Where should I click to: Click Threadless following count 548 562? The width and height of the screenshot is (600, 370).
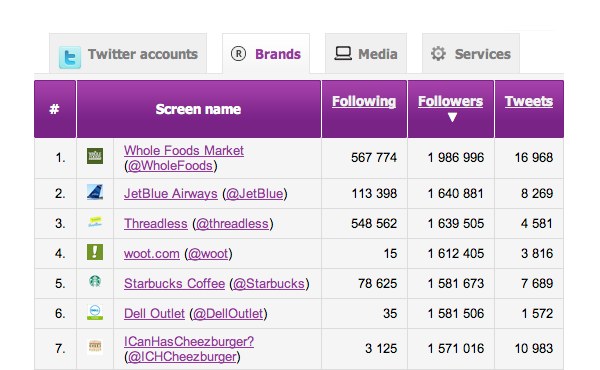[x=374, y=223]
